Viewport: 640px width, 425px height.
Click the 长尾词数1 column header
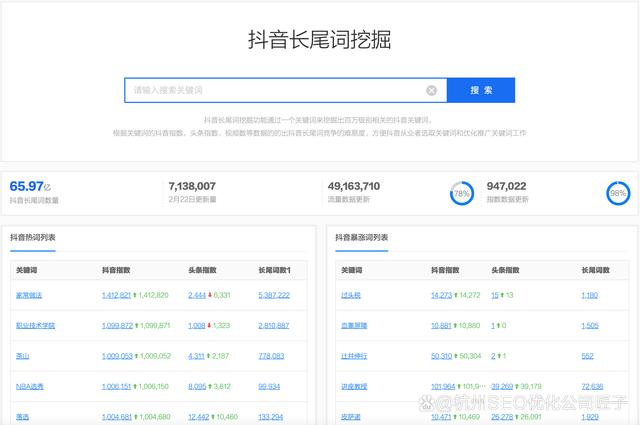[274, 270]
